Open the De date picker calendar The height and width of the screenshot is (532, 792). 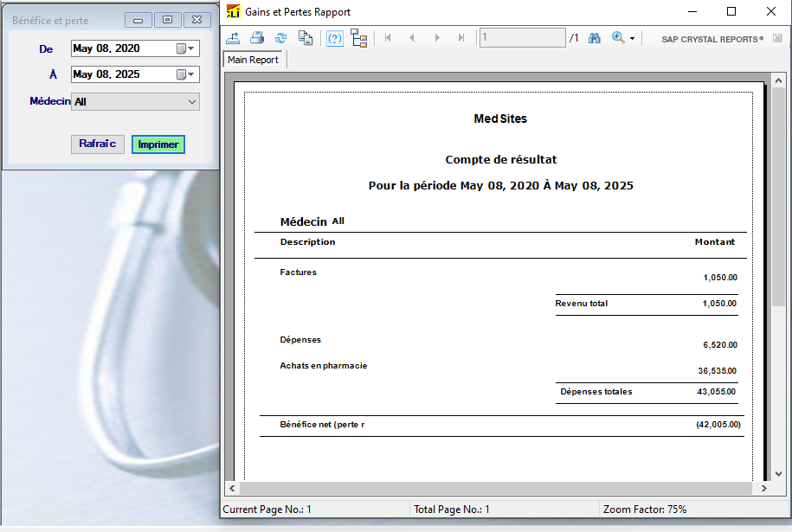(185, 48)
